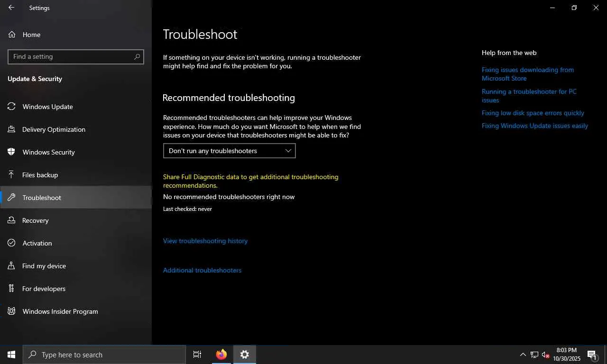Image resolution: width=607 pixels, height=364 pixels.
Task: Open Share Full Diagnostic data link
Action: (251, 181)
